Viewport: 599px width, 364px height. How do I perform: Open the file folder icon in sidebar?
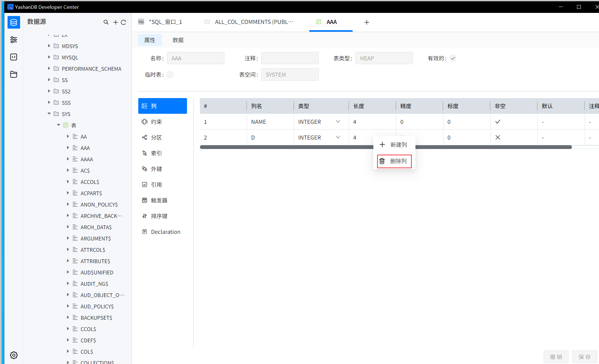14,74
